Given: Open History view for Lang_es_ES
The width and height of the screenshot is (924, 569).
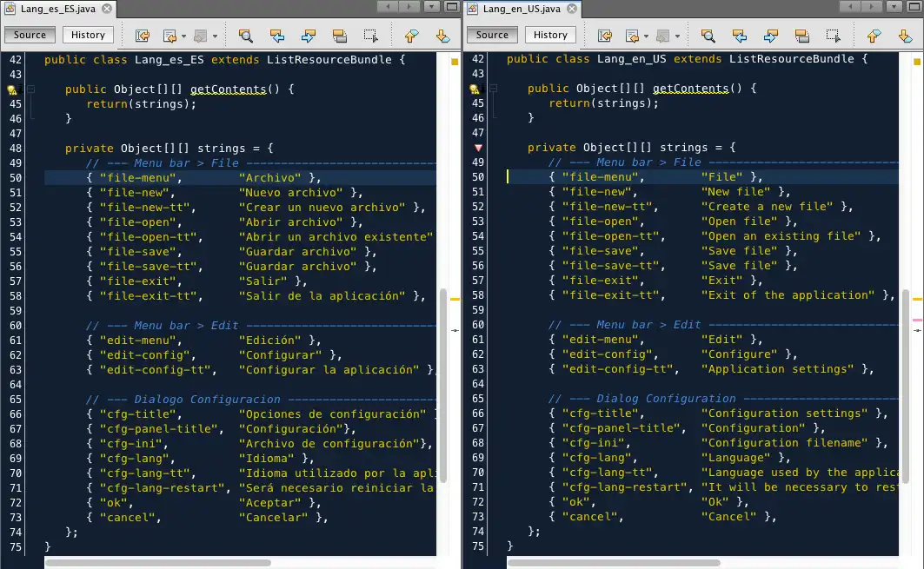Looking at the screenshot, I should pyautogui.click(x=88, y=35).
